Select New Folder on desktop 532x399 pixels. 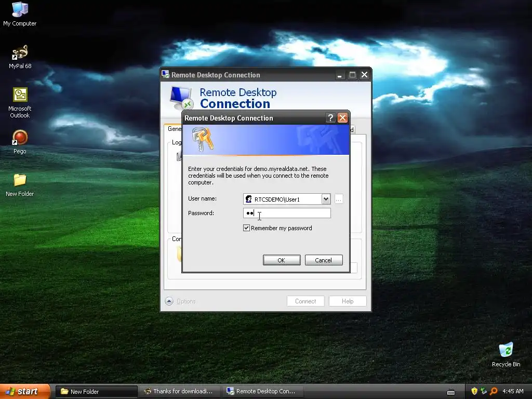[20, 185]
